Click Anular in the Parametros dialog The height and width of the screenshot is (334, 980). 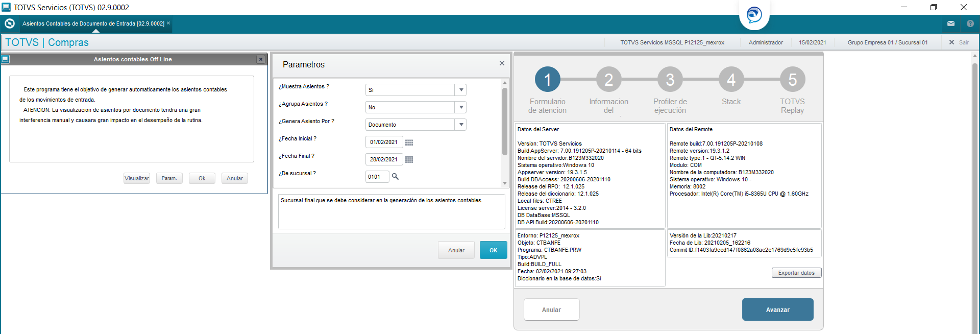tap(456, 250)
